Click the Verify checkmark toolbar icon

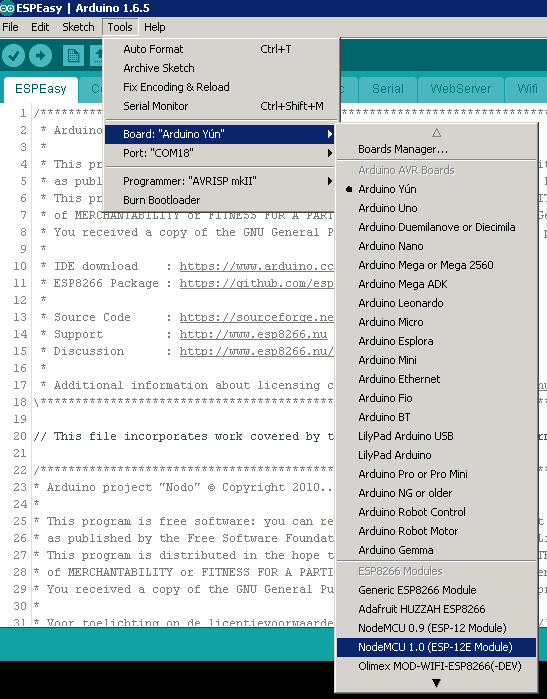(x=13, y=56)
